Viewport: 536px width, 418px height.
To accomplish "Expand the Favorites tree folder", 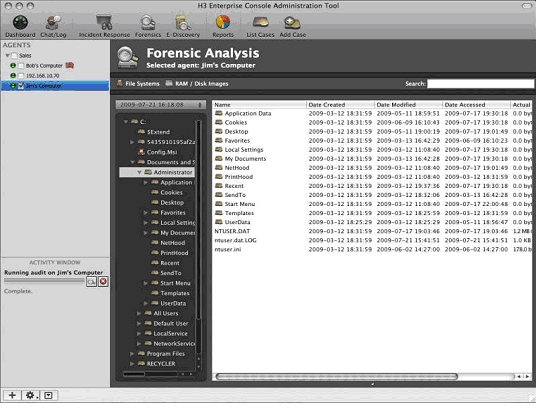I will pyautogui.click(x=146, y=213).
